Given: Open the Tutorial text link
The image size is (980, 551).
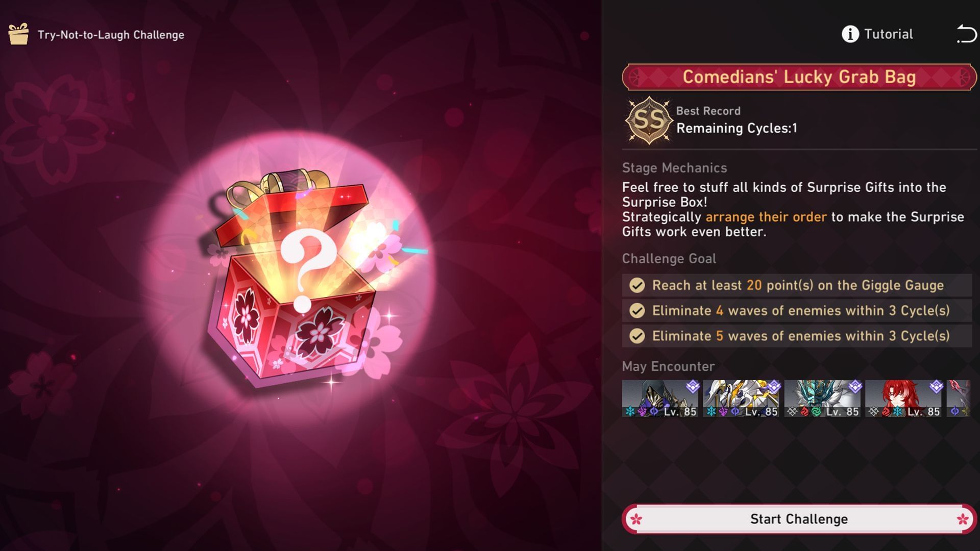Looking at the screenshot, I should (888, 34).
